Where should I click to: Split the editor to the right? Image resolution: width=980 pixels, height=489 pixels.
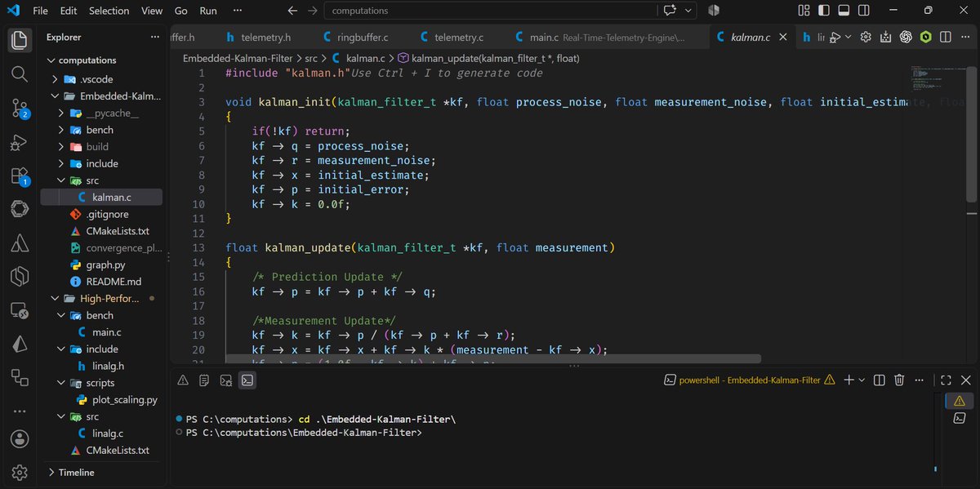[946, 37]
